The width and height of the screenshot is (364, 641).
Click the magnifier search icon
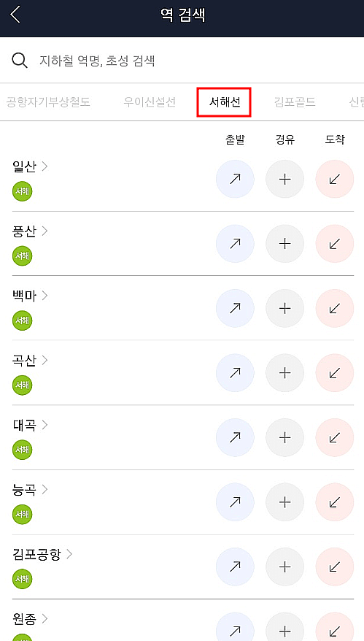19,61
